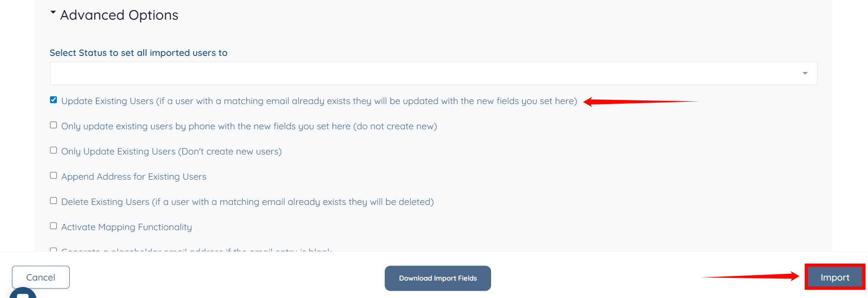This screenshot has height=298, width=868.
Task: Click the 'Select Status to set all imported users to' label
Action: [138, 53]
